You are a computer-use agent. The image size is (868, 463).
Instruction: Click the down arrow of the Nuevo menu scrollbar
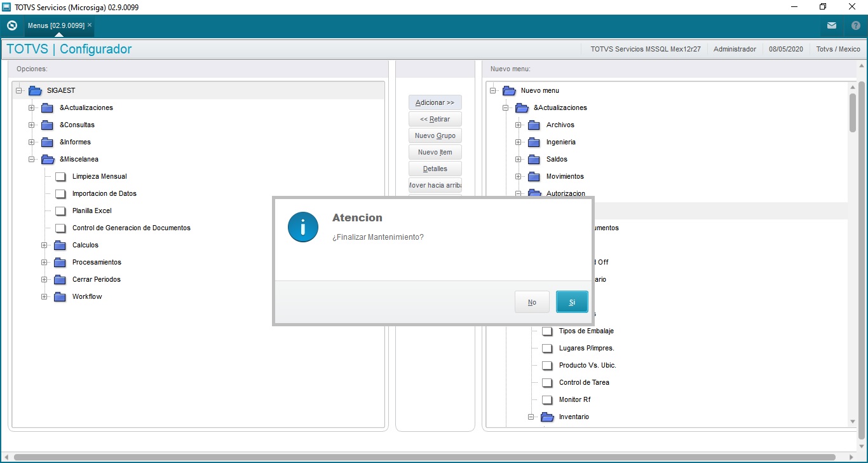point(853,422)
